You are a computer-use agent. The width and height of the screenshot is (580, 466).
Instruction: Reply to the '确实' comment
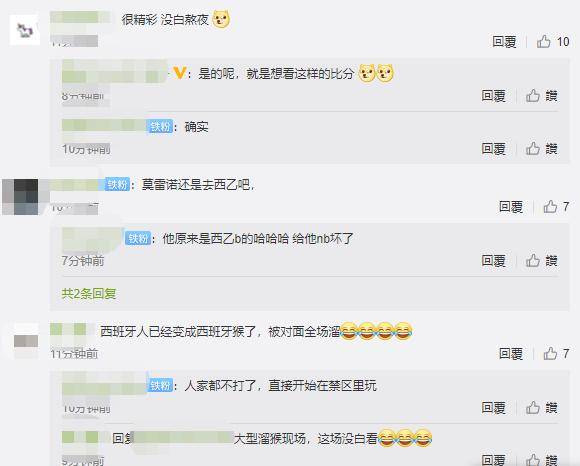[x=493, y=149]
